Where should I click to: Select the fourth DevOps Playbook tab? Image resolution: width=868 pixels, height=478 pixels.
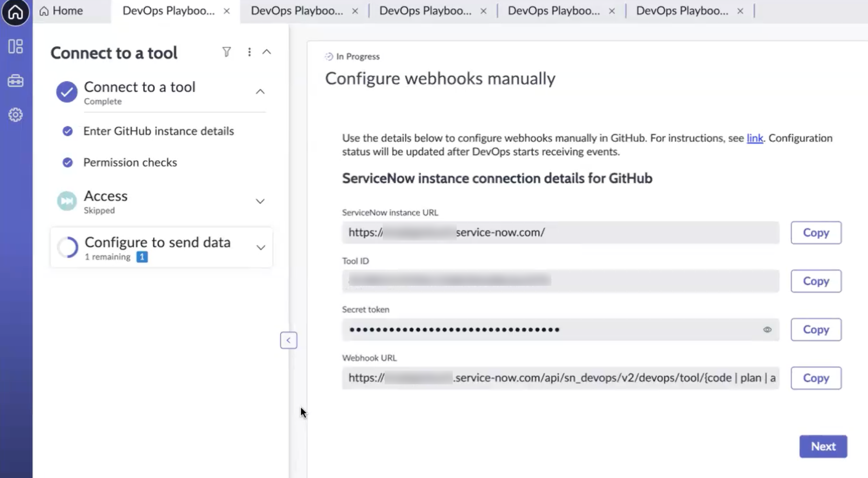tap(554, 11)
